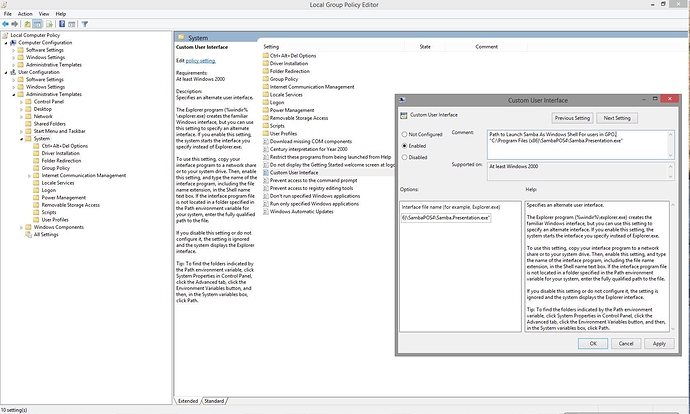Image resolution: width=690 pixels, height=414 pixels.
Task: Sort by the Setting column header
Action: pos(333,47)
